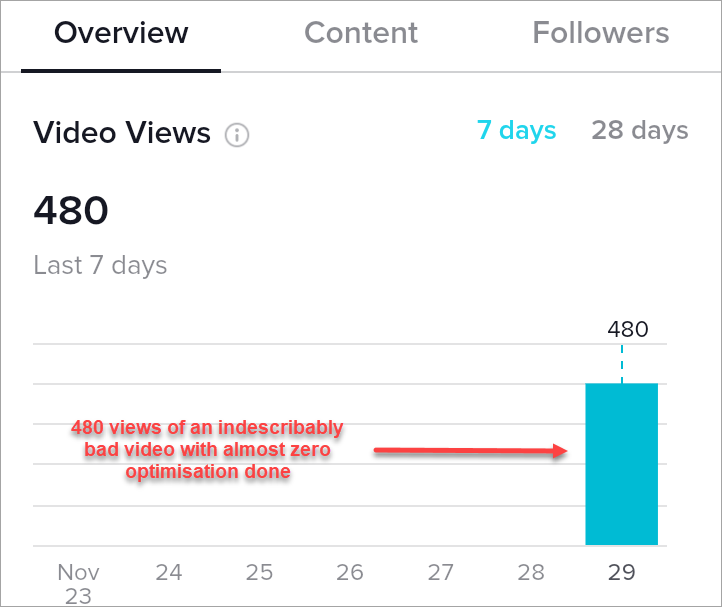Go to the Followers tab
The width and height of the screenshot is (722, 607).
click(601, 33)
